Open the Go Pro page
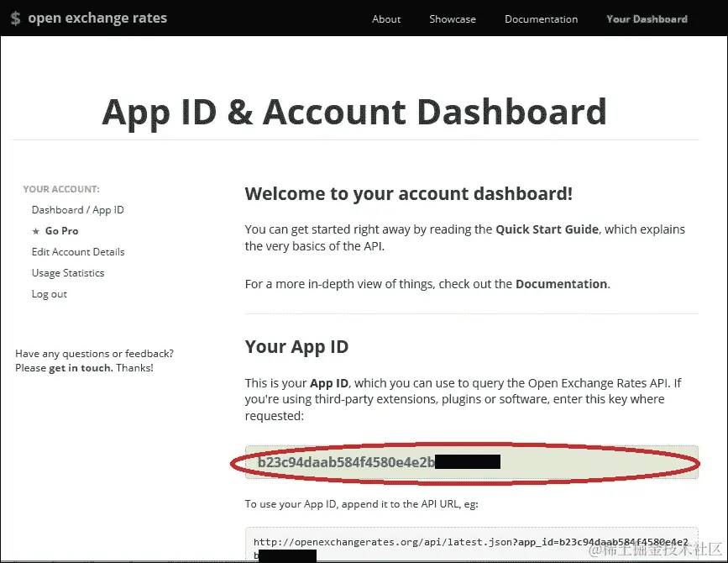The image size is (728, 563). (x=61, y=231)
